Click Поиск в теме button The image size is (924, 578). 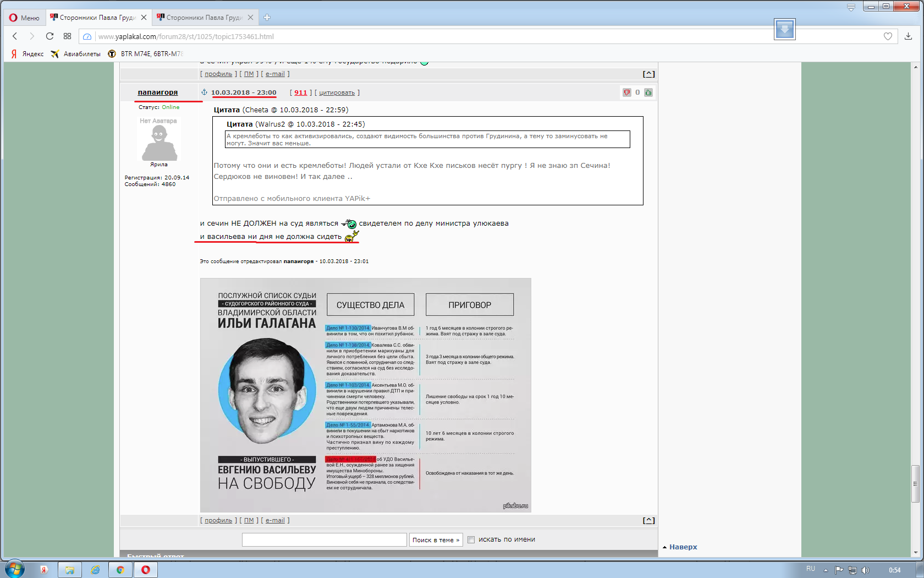point(436,540)
